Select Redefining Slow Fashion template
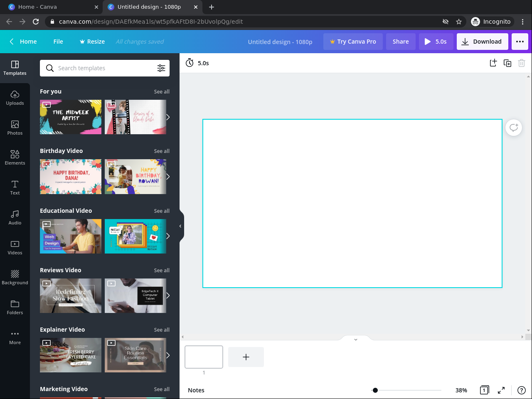532x399 pixels. pyautogui.click(x=71, y=296)
